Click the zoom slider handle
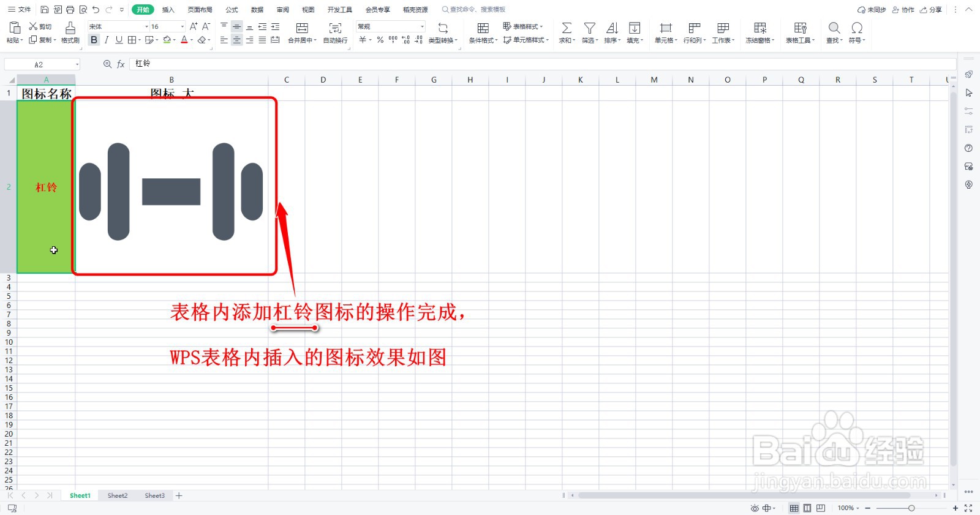 [x=911, y=508]
